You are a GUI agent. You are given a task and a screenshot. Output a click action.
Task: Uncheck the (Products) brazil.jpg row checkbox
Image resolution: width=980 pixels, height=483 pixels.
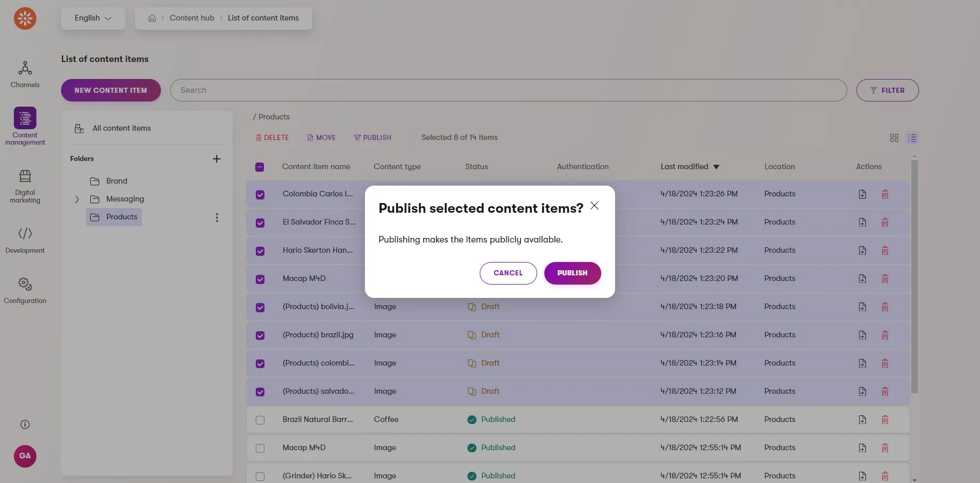260,335
